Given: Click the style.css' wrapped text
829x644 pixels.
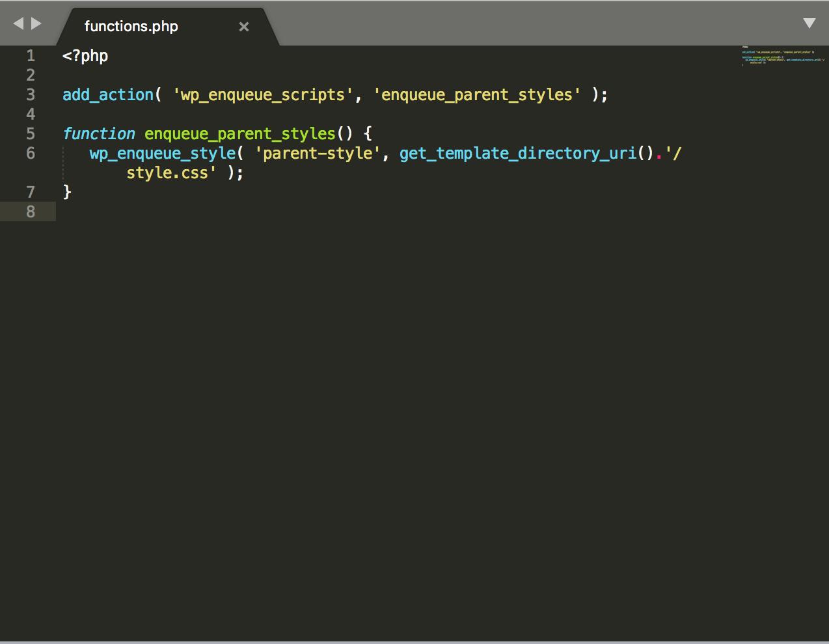Looking at the screenshot, I should tap(171, 173).
